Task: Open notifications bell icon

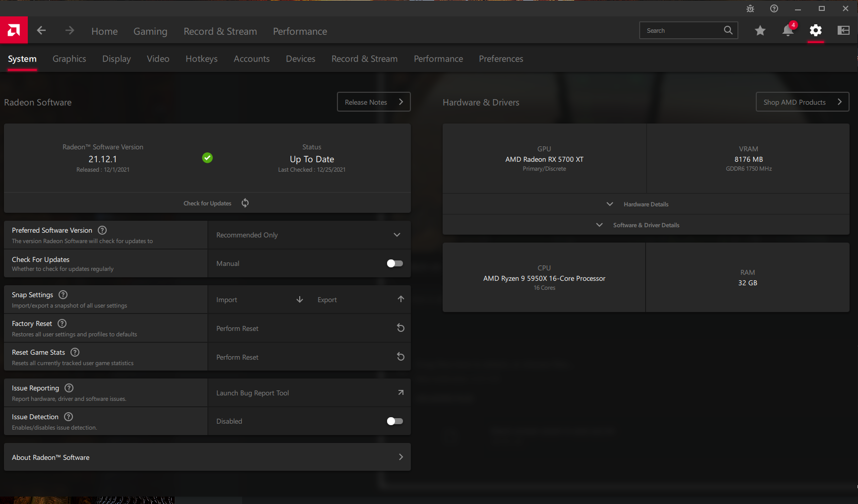Action: point(788,30)
